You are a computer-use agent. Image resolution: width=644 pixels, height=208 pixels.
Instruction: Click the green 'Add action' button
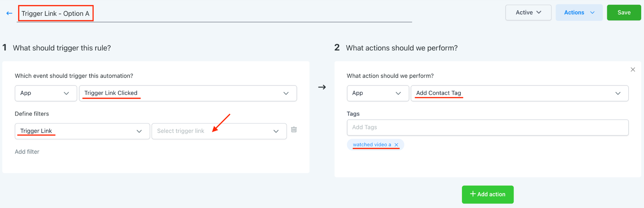(487, 194)
